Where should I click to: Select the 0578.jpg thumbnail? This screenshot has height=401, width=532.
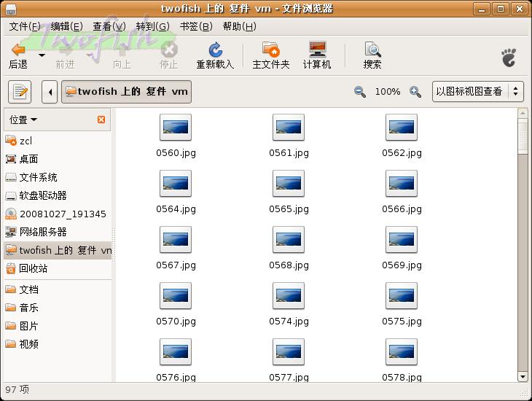[x=402, y=351]
